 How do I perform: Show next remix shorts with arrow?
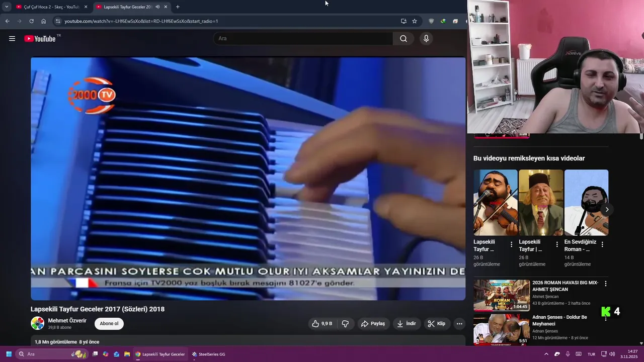[607, 210]
